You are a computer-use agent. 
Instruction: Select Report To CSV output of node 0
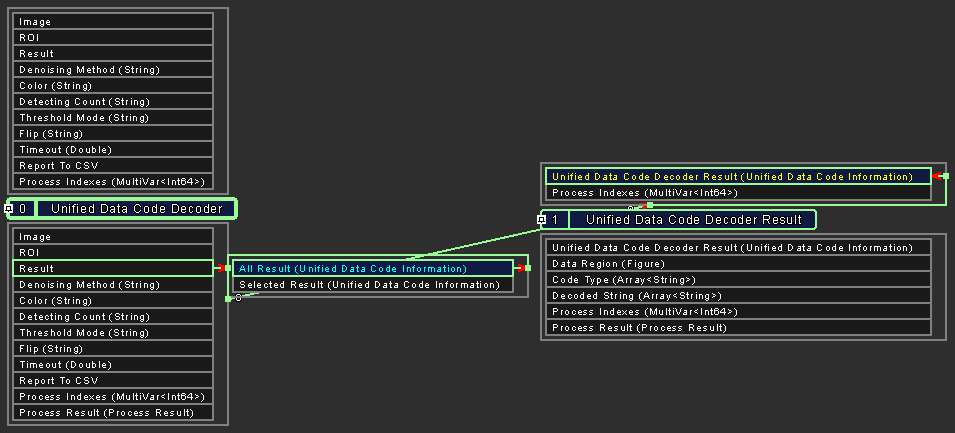tap(113, 381)
